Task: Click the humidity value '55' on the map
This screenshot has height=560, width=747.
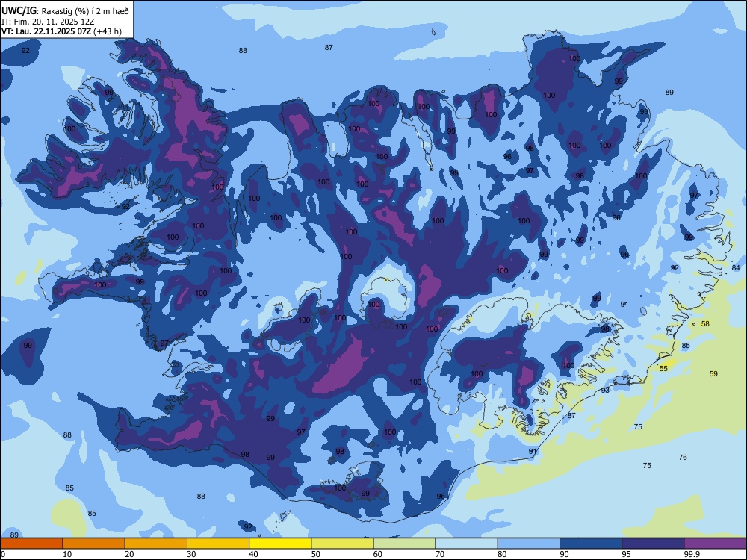Action: point(663,369)
